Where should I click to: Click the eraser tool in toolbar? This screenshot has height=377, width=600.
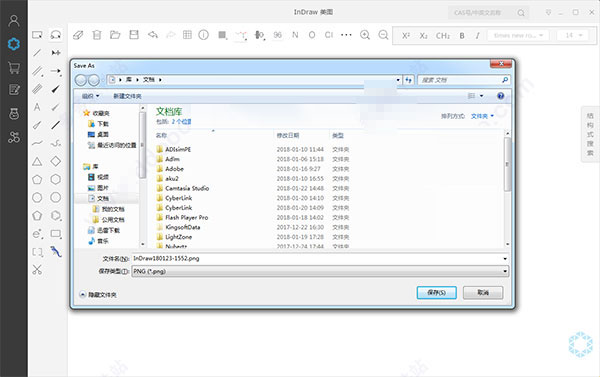(78, 35)
